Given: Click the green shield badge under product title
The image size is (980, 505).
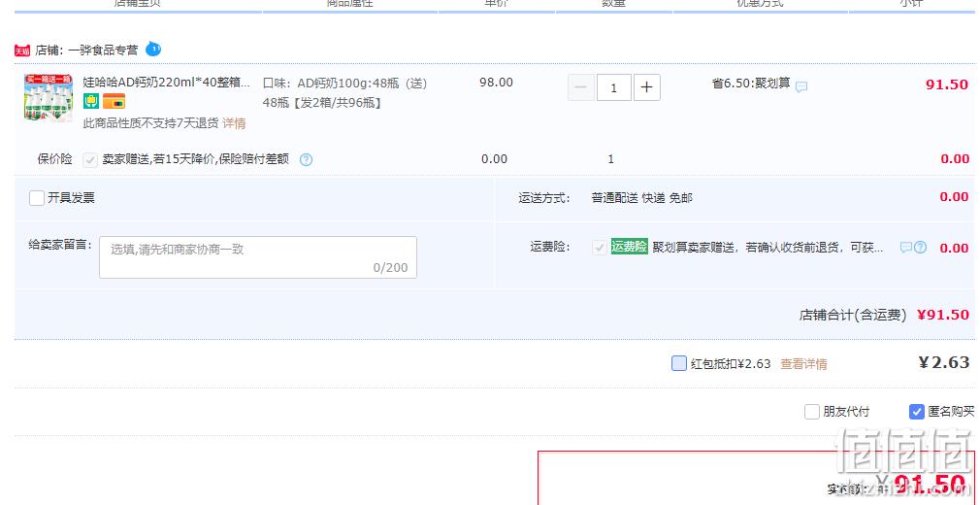Looking at the screenshot, I should click(91, 101).
